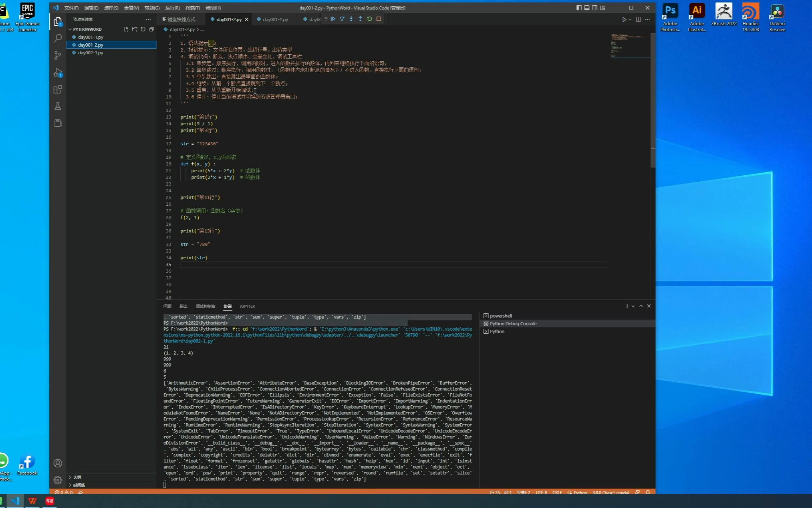Image resolution: width=812 pixels, height=508 pixels.
Task: Toggle secondary sidebar layout icon
Action: coord(595,8)
